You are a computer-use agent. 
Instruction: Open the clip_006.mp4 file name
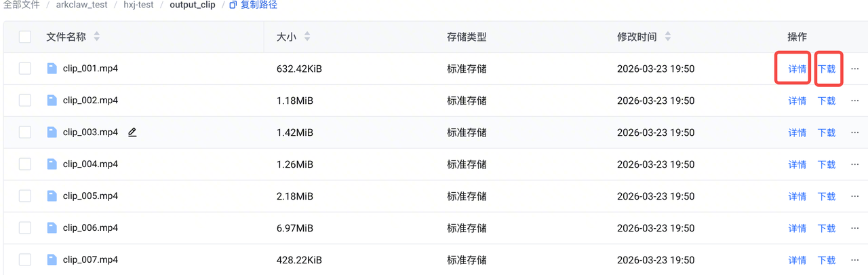point(90,228)
